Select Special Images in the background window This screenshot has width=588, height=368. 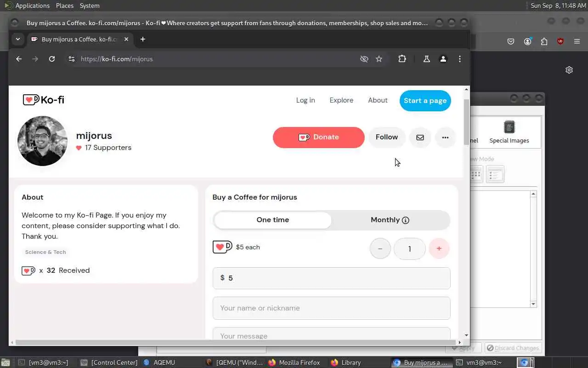pos(509,132)
